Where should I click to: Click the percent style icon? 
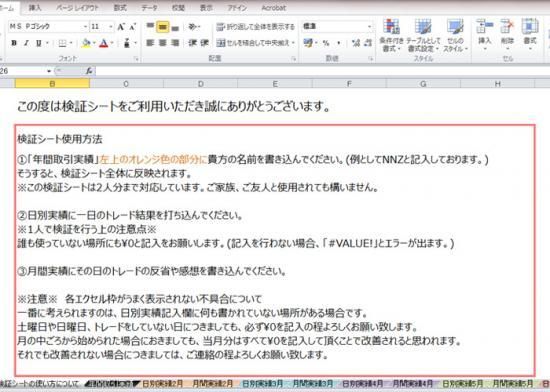point(326,43)
